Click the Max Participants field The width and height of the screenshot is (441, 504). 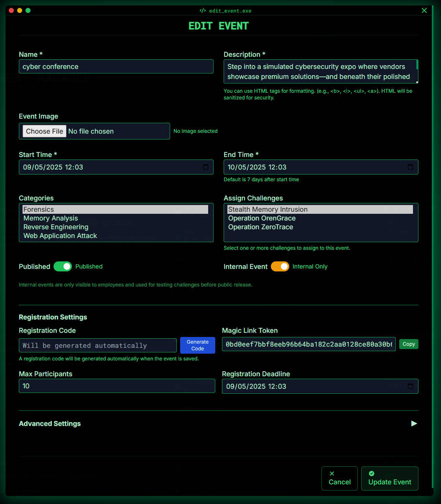117,386
